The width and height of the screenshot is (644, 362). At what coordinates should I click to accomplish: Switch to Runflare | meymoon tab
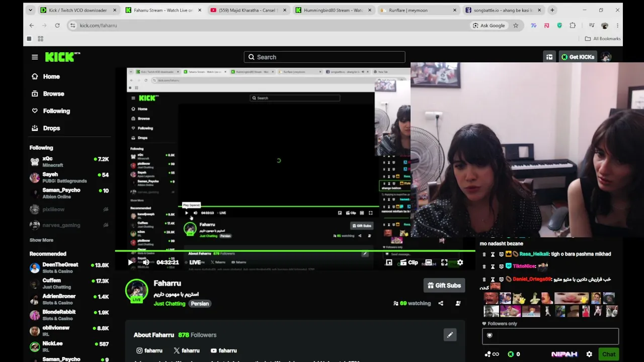click(x=419, y=10)
